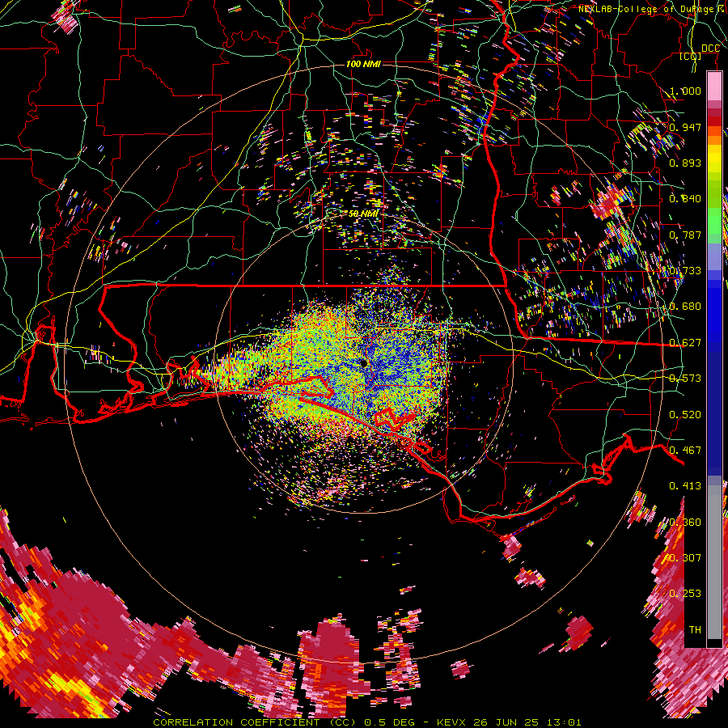Click the 1.000 scale value

pyautogui.click(x=685, y=91)
